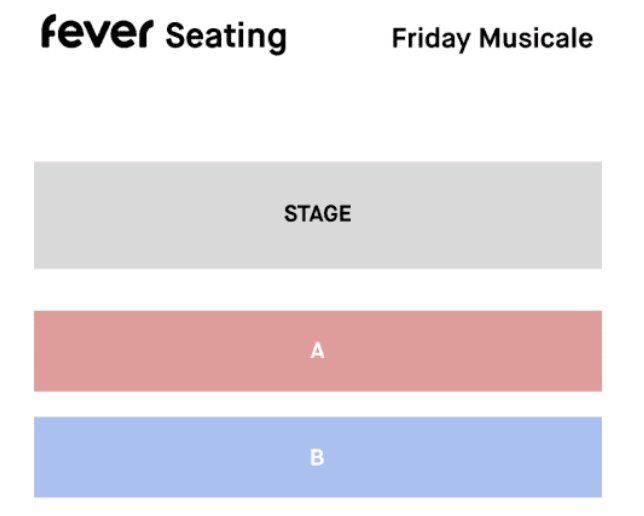Viewport: 644px width, 516px height.
Task: Click the Friday Musicale venue title
Action: (491, 39)
